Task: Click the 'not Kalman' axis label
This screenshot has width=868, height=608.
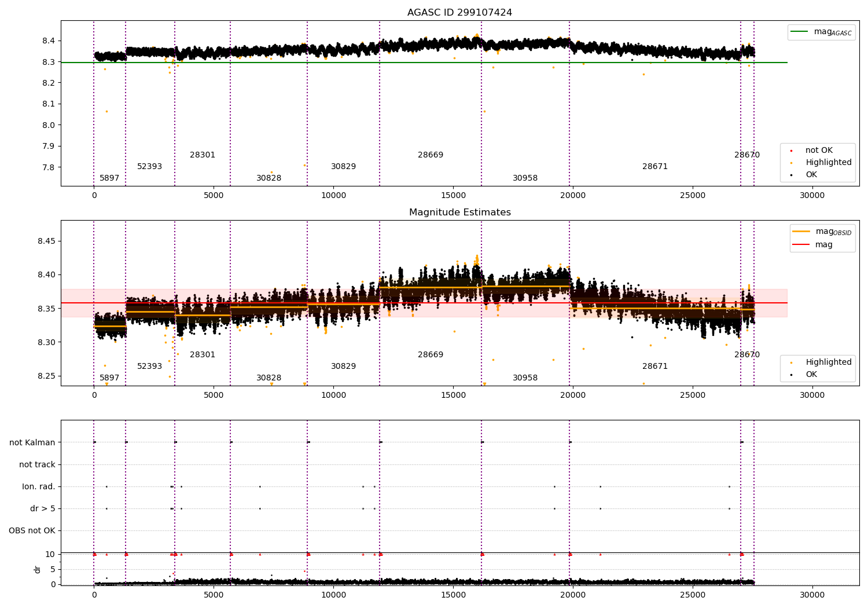Action: (x=32, y=442)
